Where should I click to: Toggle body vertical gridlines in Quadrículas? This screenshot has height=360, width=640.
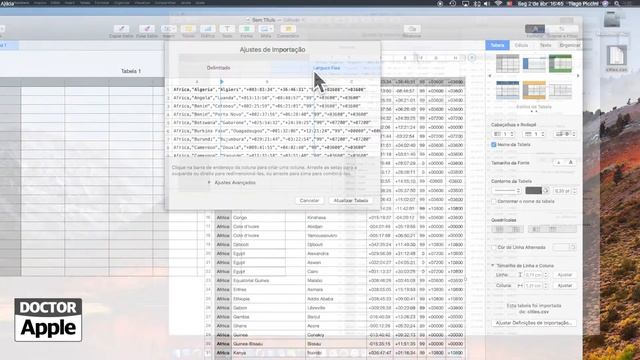click(x=516, y=229)
